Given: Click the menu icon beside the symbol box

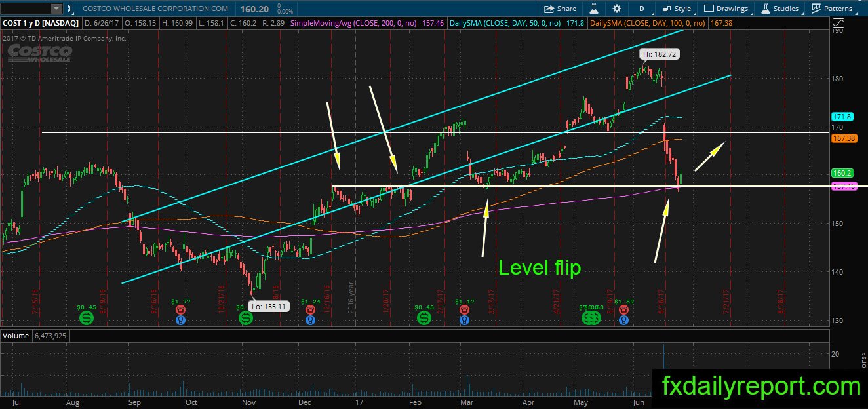Looking at the screenshot, I should coord(71,9).
